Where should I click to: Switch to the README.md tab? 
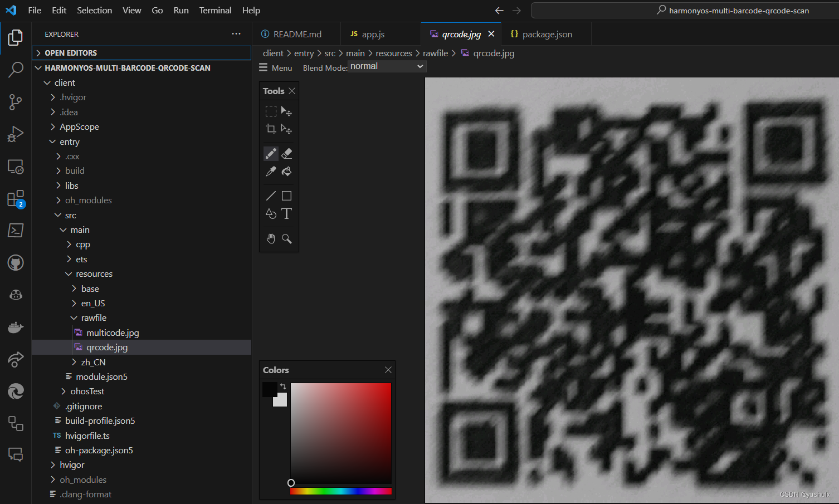click(x=296, y=34)
